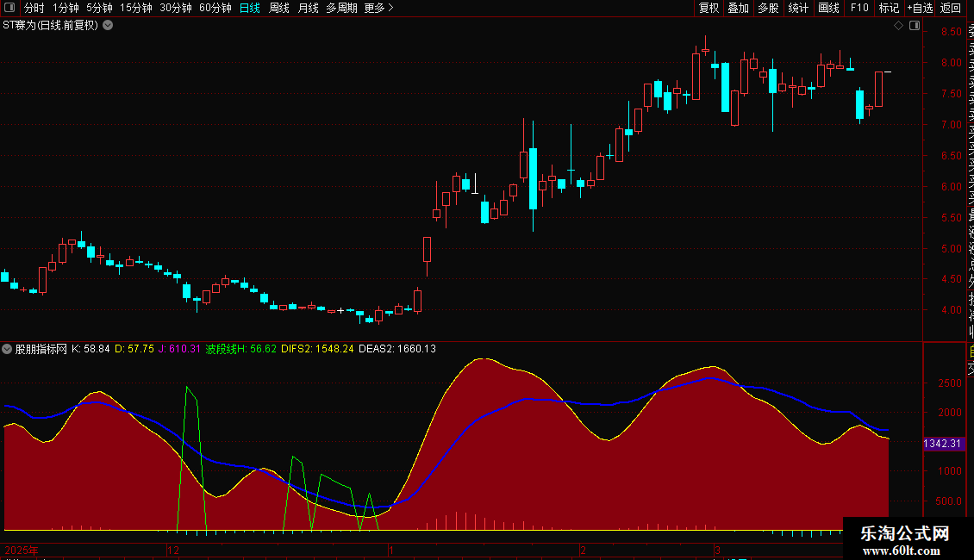974x560 pixels.
Task: Add stock with +自选 button
Action: pyautogui.click(x=921, y=8)
